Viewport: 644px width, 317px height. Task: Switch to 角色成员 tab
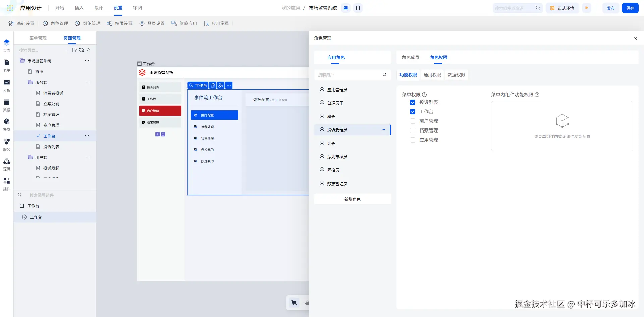411,57
